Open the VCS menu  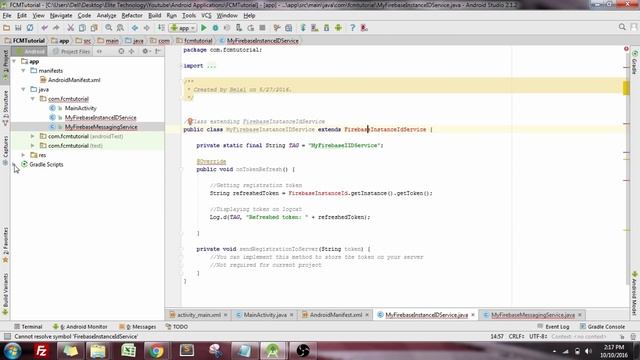tap(206, 16)
